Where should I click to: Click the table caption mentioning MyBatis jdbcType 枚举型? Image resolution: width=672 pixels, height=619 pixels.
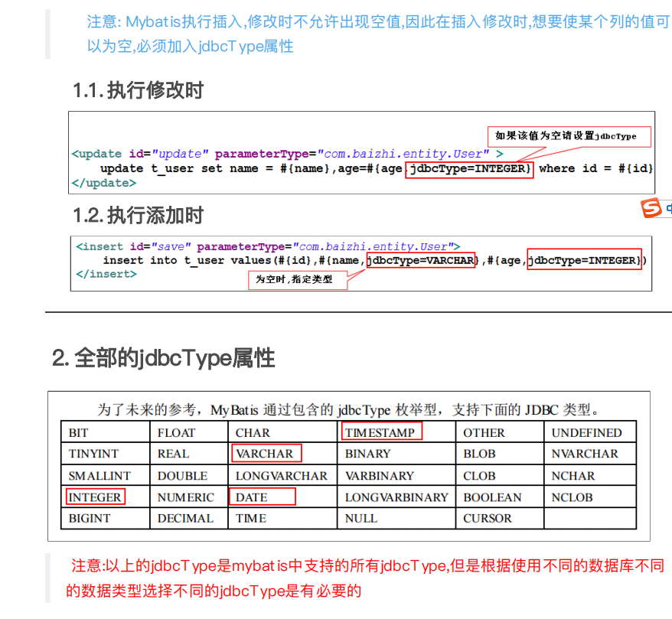click(347, 409)
